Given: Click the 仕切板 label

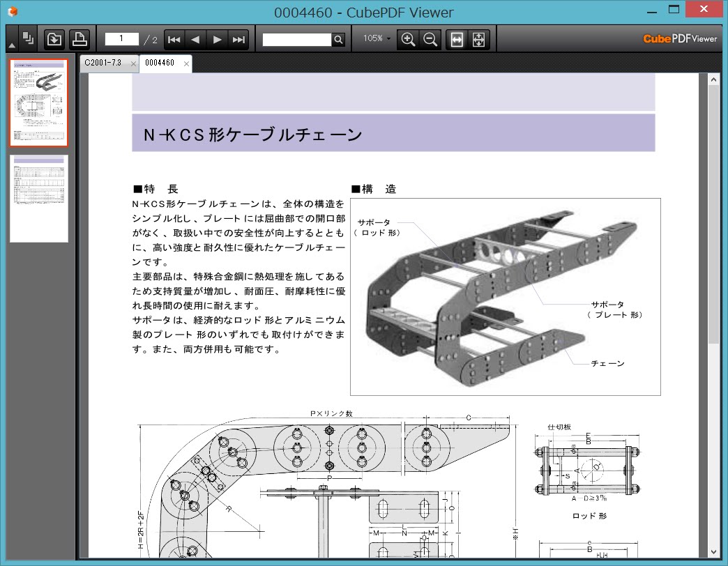Looking at the screenshot, I should click(559, 427).
